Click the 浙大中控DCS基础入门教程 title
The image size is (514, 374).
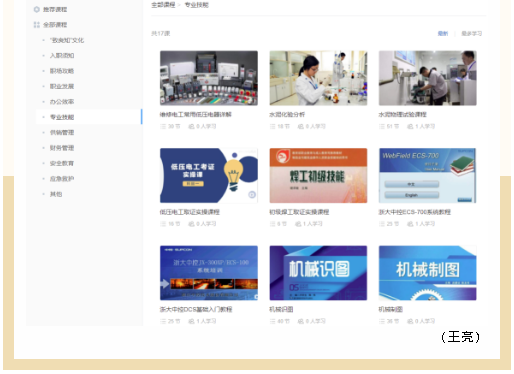196,309
